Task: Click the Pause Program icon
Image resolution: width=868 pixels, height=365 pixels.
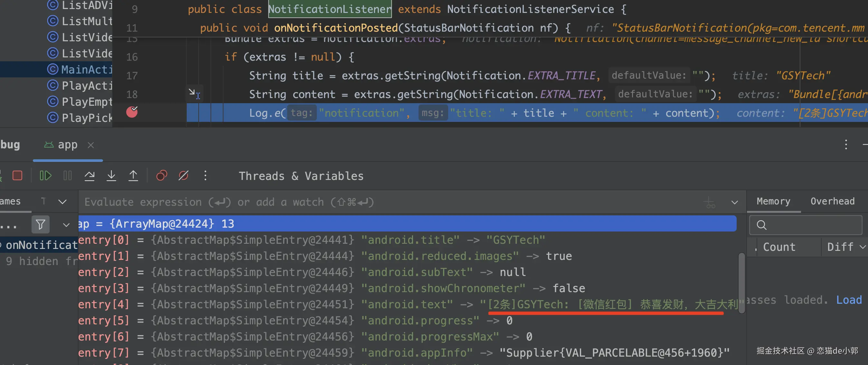Action: pyautogui.click(x=67, y=175)
